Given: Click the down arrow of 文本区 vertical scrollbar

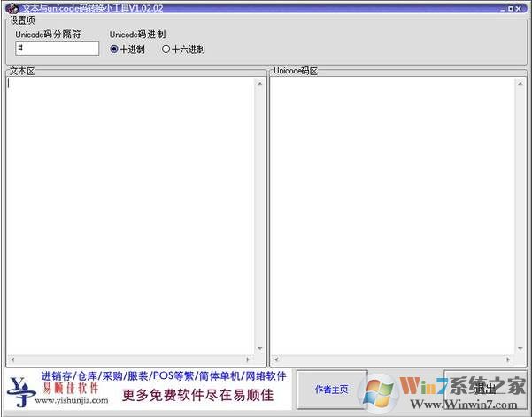Looking at the screenshot, I should [260, 349].
